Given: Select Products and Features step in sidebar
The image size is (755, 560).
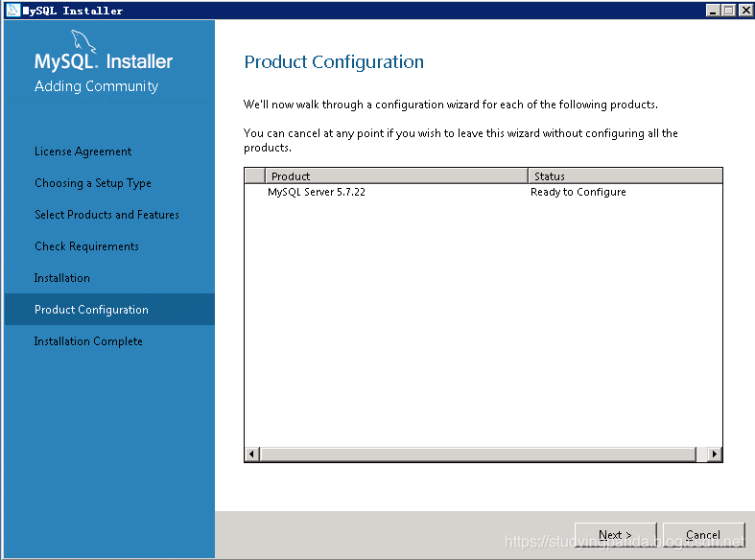Looking at the screenshot, I should tap(106, 215).
